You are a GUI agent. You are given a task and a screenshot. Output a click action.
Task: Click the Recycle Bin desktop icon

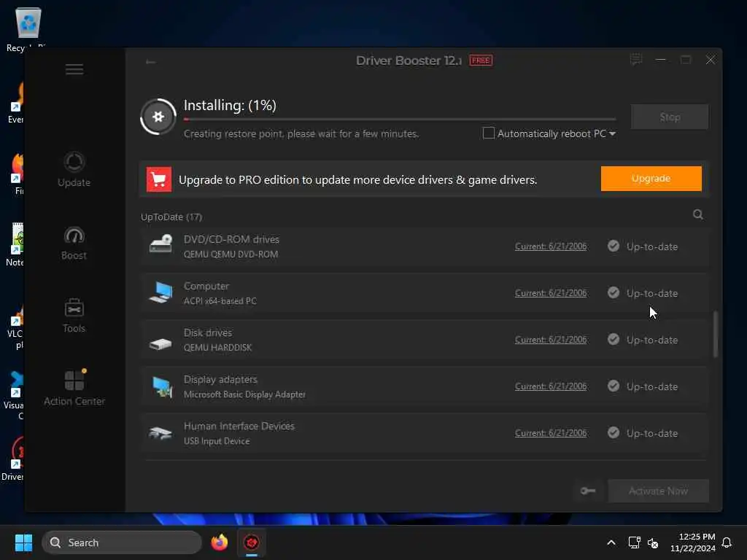click(27, 28)
